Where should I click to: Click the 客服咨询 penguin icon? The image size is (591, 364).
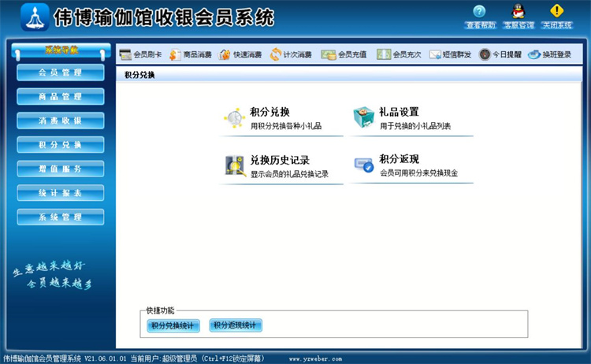click(519, 11)
